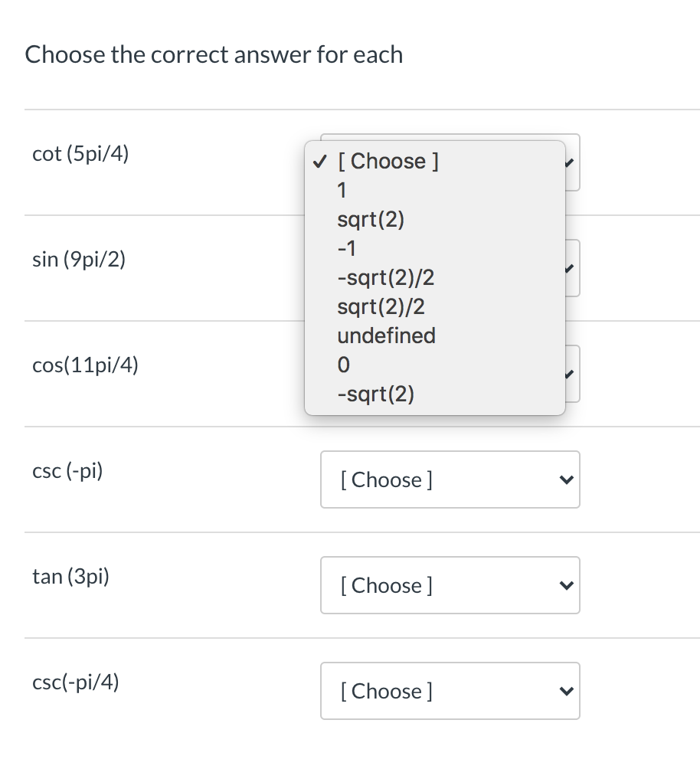700x769 pixels.
Task: Click the checkmark icon next to [ Choose ]
Action: 319,161
